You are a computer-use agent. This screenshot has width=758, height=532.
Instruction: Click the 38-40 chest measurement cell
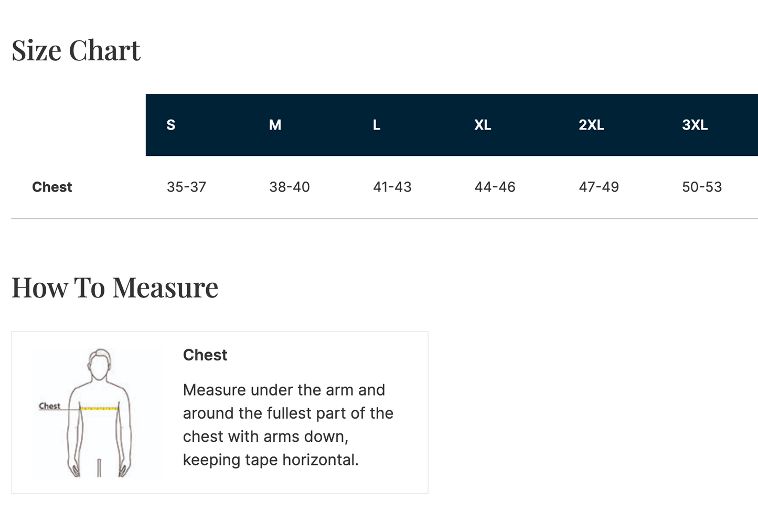pos(290,187)
